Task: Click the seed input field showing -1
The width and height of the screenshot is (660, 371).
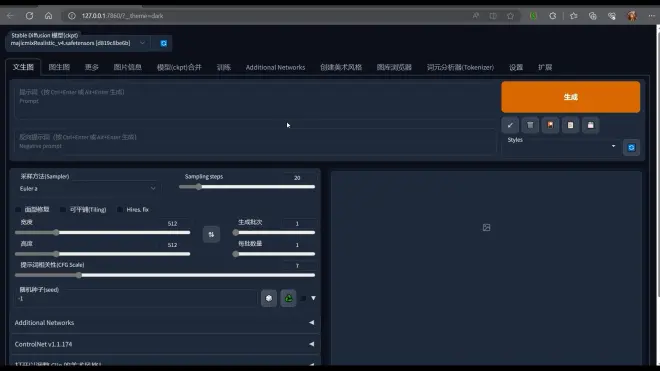Action: (x=136, y=299)
